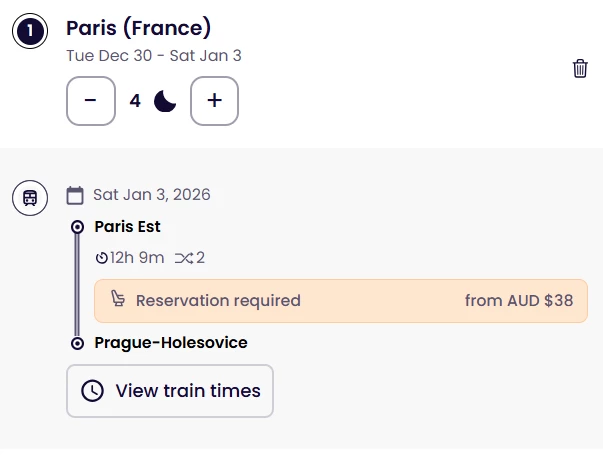603x456 pixels.
Task: Select the Paris Est station name
Action: (x=127, y=227)
